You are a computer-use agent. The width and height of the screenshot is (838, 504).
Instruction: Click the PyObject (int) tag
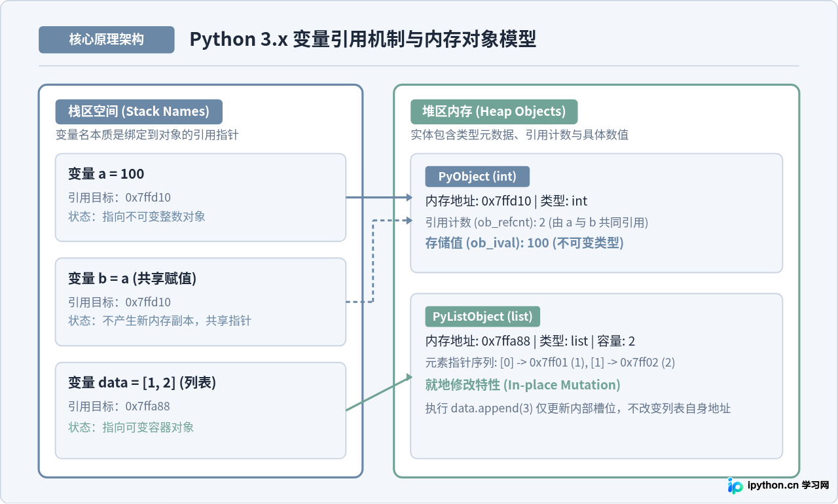click(x=477, y=177)
